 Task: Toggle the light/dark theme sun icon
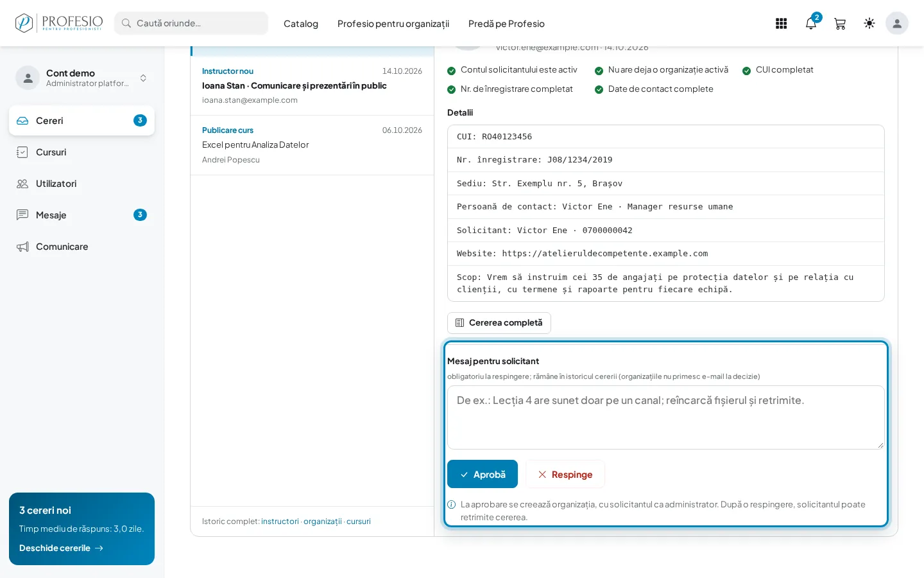(869, 24)
